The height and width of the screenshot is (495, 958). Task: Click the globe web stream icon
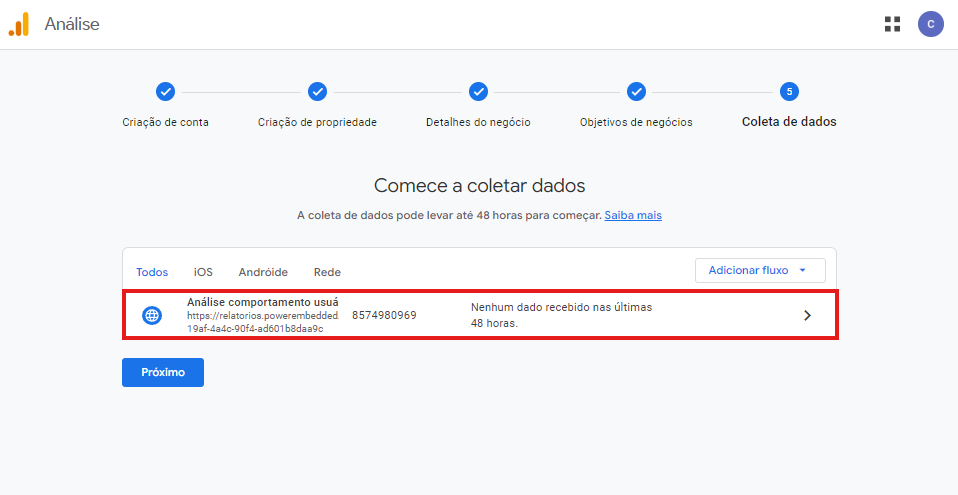152,315
